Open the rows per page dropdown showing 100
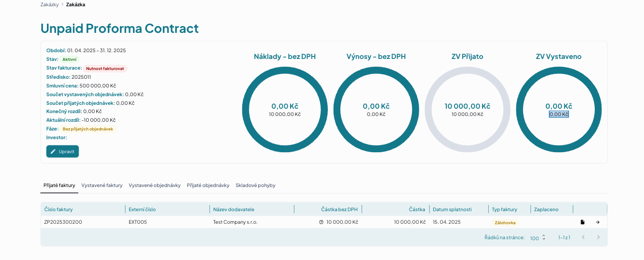 tap(538, 238)
